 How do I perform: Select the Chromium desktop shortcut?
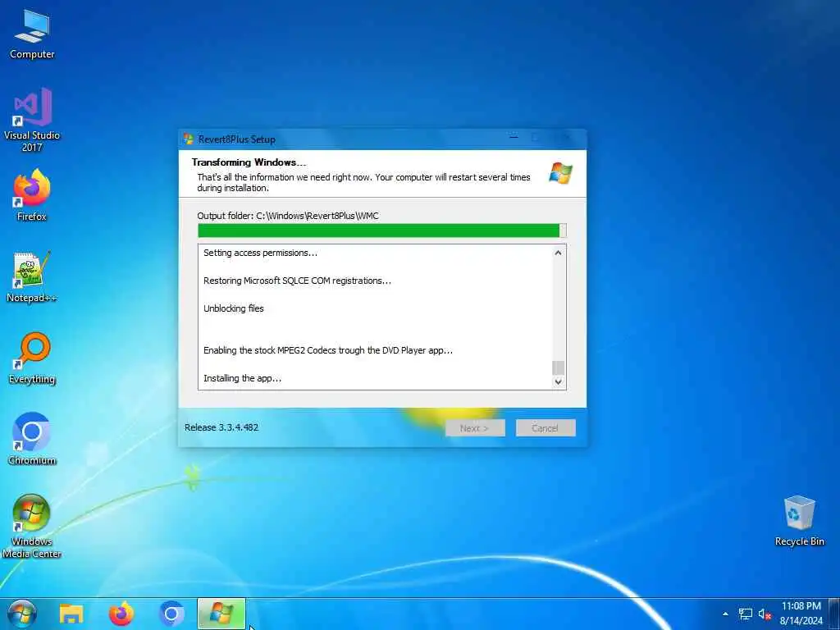32,440
